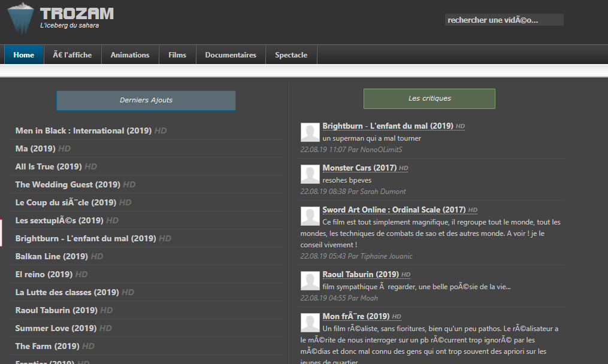Open The Wedding Guest (2019) link
Image resolution: width=608 pixels, height=364 pixels.
[68, 184]
